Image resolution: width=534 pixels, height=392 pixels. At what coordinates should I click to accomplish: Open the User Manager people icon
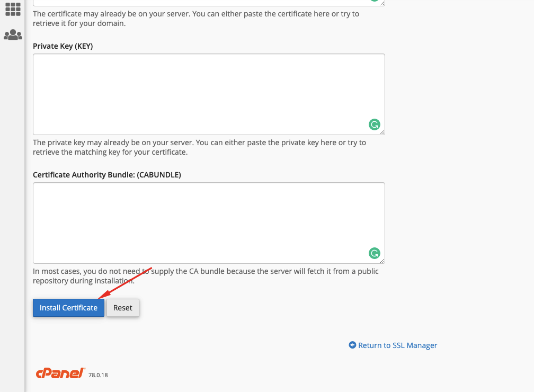pyautogui.click(x=13, y=35)
